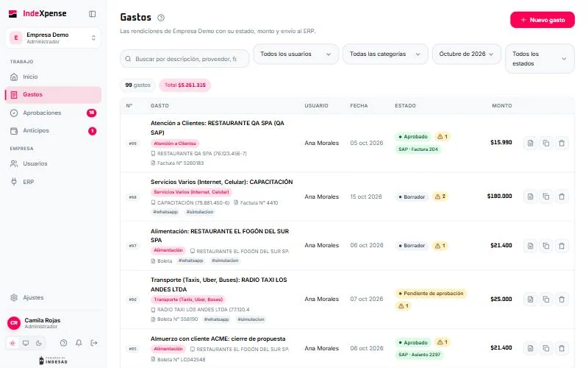588x368 pixels.
Task: Click Nuevo gasto button
Action: pyautogui.click(x=542, y=20)
